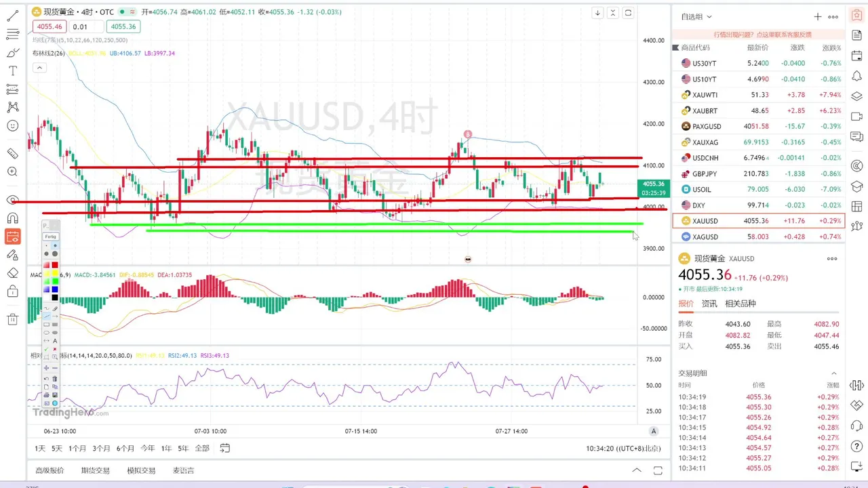868x488 pixels.
Task: Open the calendar icon on right rail
Action: pyautogui.click(x=856, y=57)
